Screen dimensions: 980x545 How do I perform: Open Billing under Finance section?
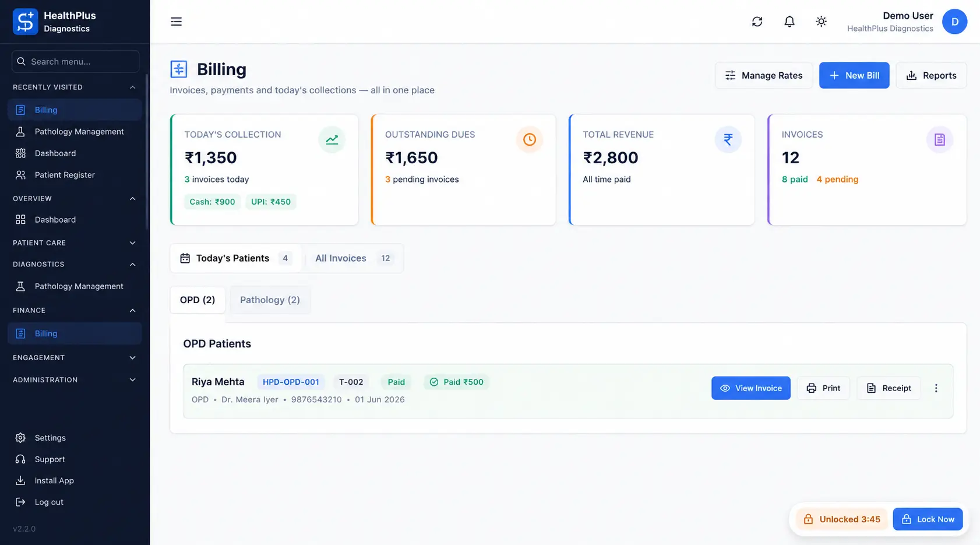pos(75,333)
